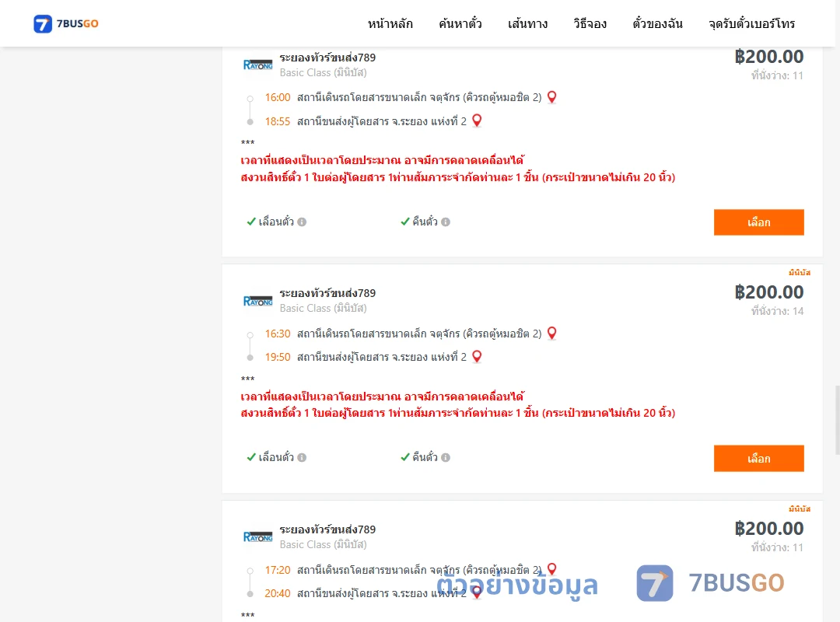Click the 17:20 departure time

pyautogui.click(x=278, y=570)
